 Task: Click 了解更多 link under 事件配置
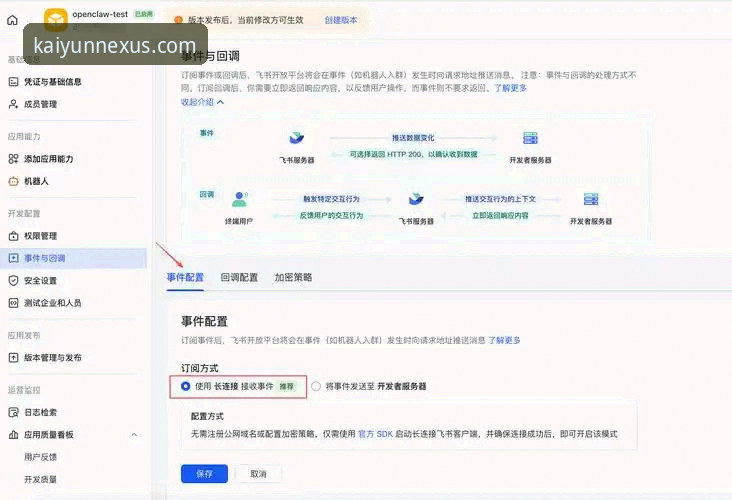(x=504, y=340)
